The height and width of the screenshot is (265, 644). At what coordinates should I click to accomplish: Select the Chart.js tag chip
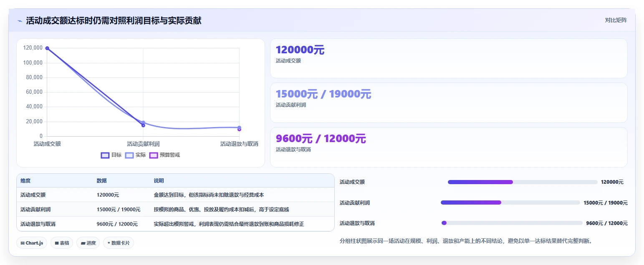click(32, 243)
